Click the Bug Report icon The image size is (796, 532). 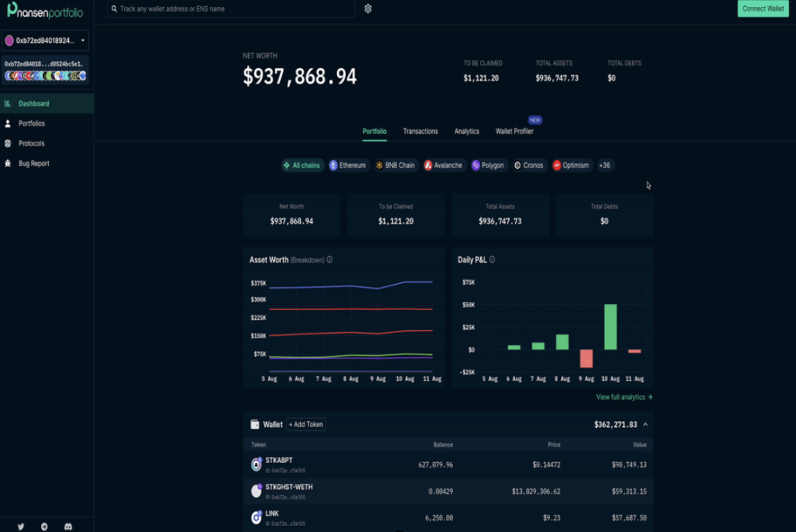pos(8,162)
